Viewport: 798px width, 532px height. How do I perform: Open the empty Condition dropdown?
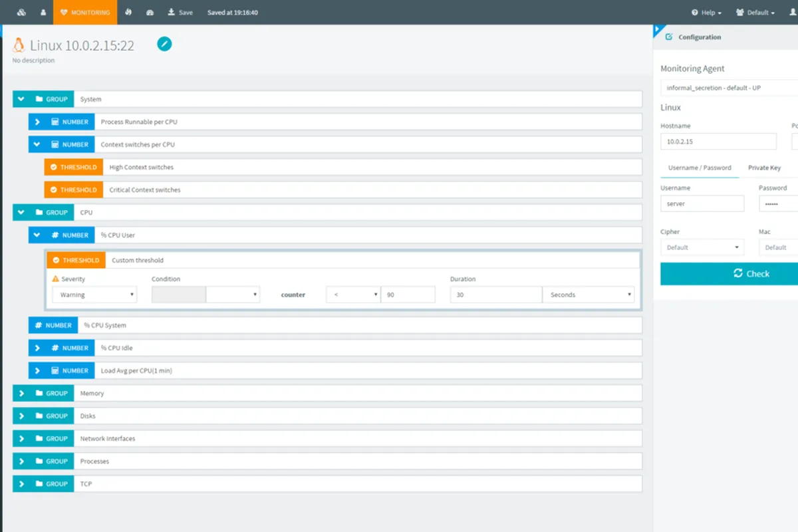[x=233, y=295]
